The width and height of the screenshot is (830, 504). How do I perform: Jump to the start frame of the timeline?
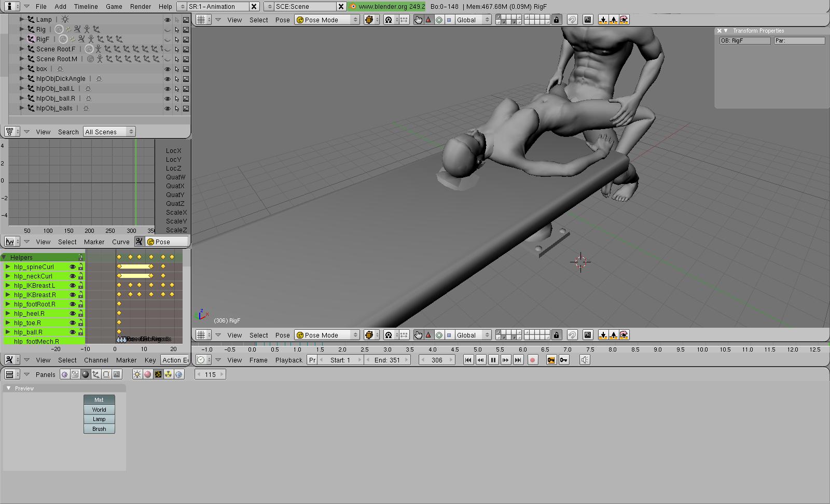(x=468, y=360)
